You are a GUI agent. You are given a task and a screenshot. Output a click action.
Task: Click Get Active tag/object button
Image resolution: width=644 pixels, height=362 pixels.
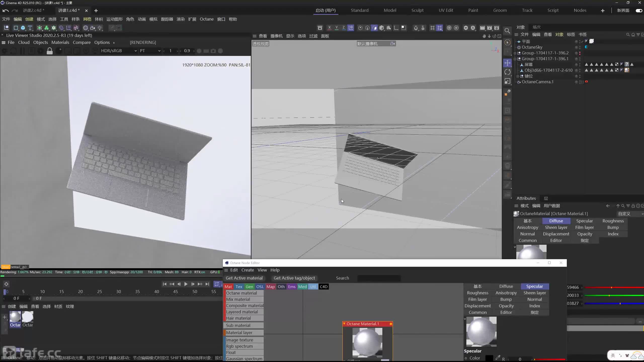[294, 278]
